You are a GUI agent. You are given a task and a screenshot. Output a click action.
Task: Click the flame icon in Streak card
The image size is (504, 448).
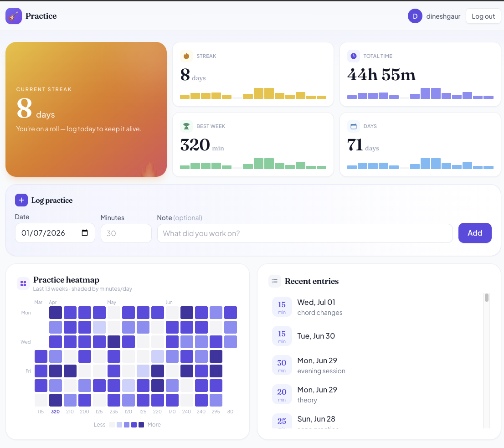point(186,56)
